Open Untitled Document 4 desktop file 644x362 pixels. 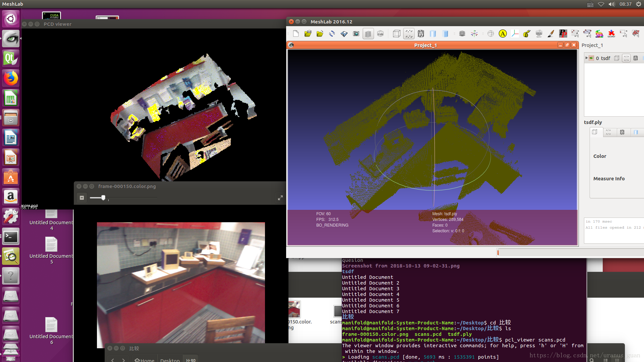[51, 220]
